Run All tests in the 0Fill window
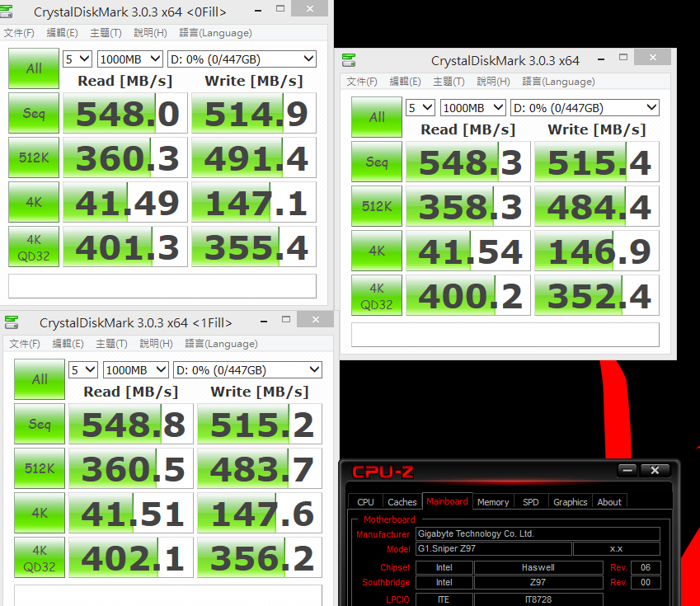700x606 pixels. [34, 68]
